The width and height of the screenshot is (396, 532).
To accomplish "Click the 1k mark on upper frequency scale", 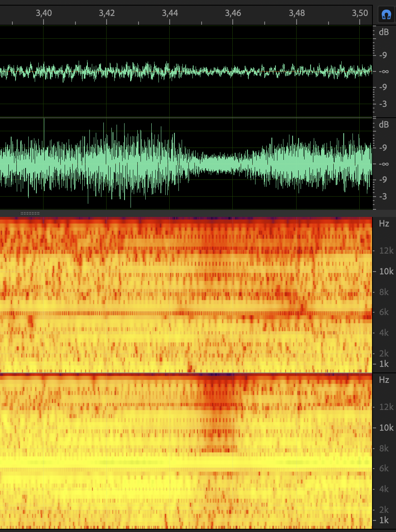I will point(384,364).
